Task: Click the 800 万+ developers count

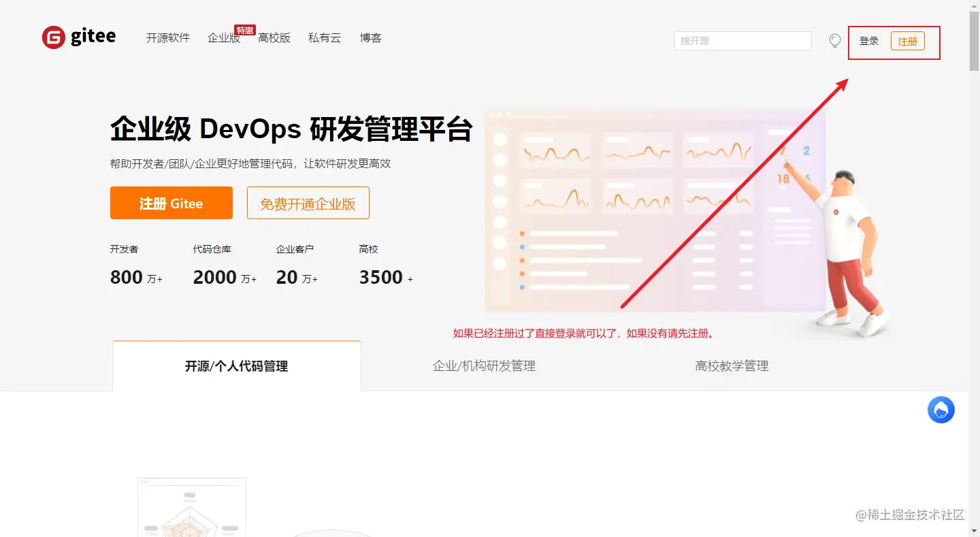Action: [x=136, y=278]
